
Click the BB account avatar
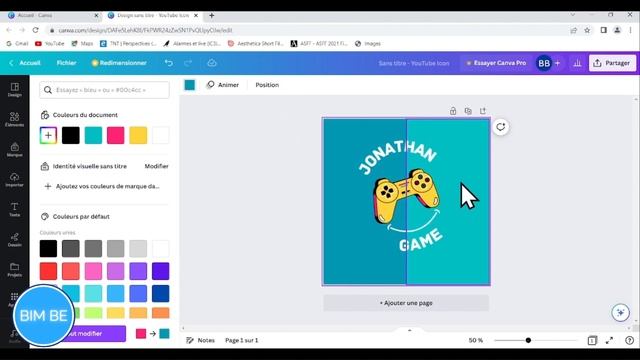[x=544, y=63]
